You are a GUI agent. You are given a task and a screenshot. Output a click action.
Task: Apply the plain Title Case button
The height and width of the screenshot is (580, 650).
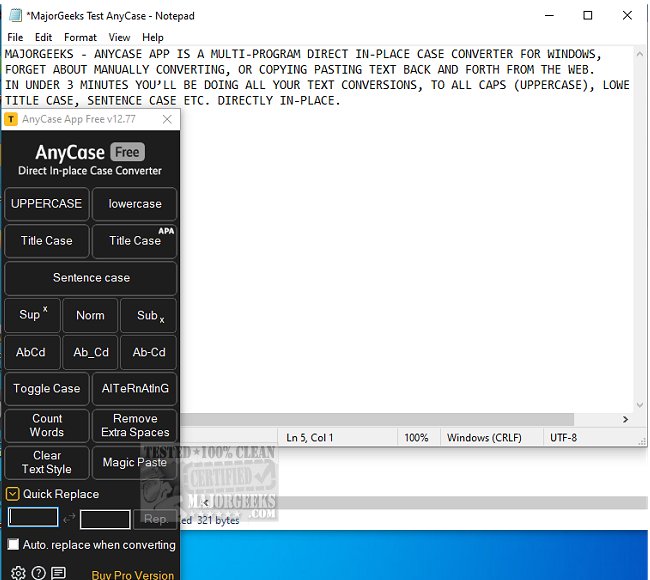click(x=46, y=241)
